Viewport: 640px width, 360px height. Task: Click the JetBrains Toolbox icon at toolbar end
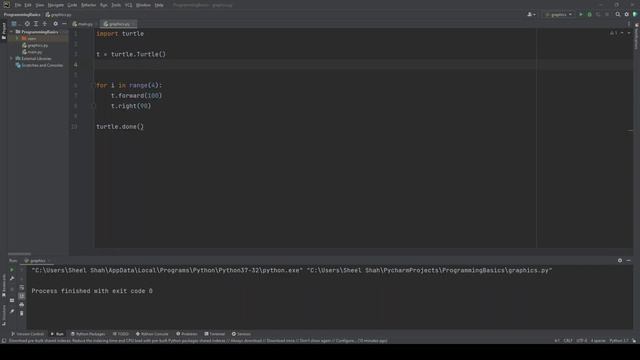click(x=635, y=15)
